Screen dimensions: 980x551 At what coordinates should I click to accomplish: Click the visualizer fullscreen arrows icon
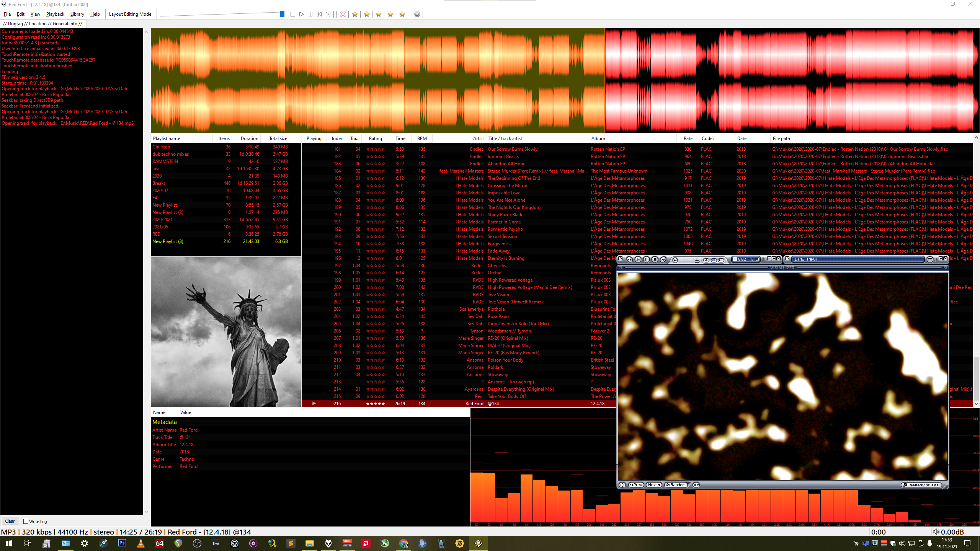[622, 485]
